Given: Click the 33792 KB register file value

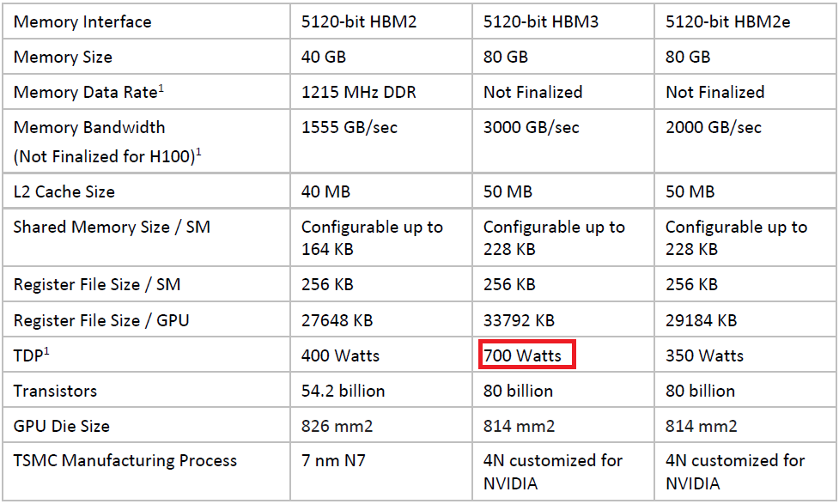Looking at the screenshot, I should coord(519,320).
